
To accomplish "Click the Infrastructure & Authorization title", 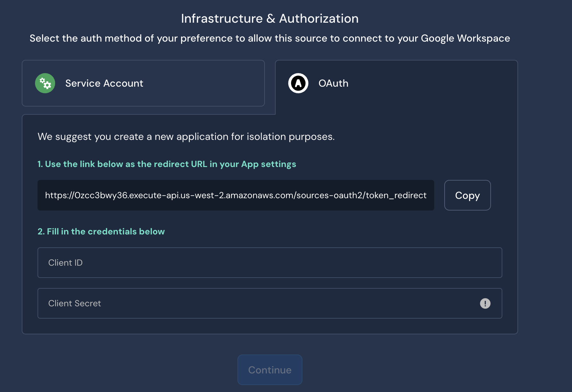I will coord(270,19).
